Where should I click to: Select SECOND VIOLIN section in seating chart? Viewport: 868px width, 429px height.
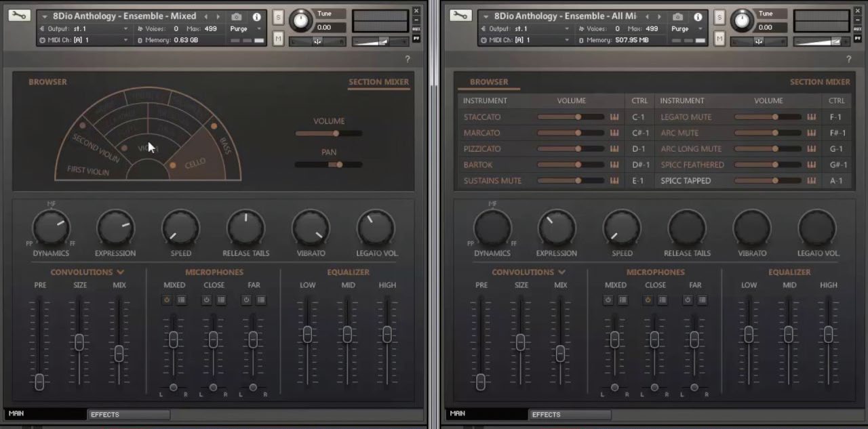tap(95, 149)
